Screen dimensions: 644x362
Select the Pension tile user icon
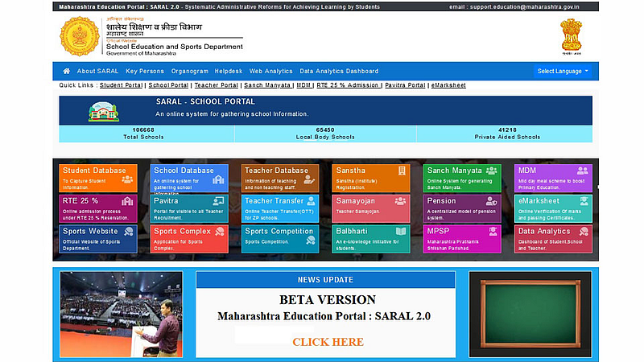[x=492, y=200]
